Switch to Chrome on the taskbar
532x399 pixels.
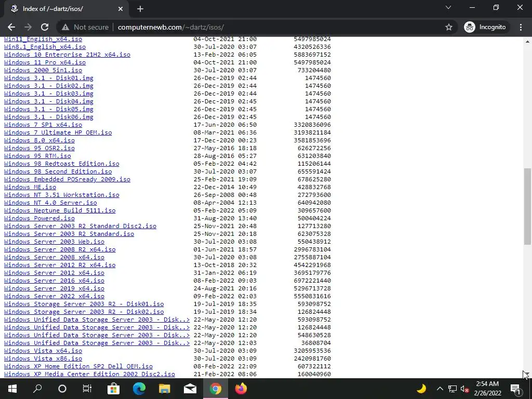pyautogui.click(x=216, y=389)
